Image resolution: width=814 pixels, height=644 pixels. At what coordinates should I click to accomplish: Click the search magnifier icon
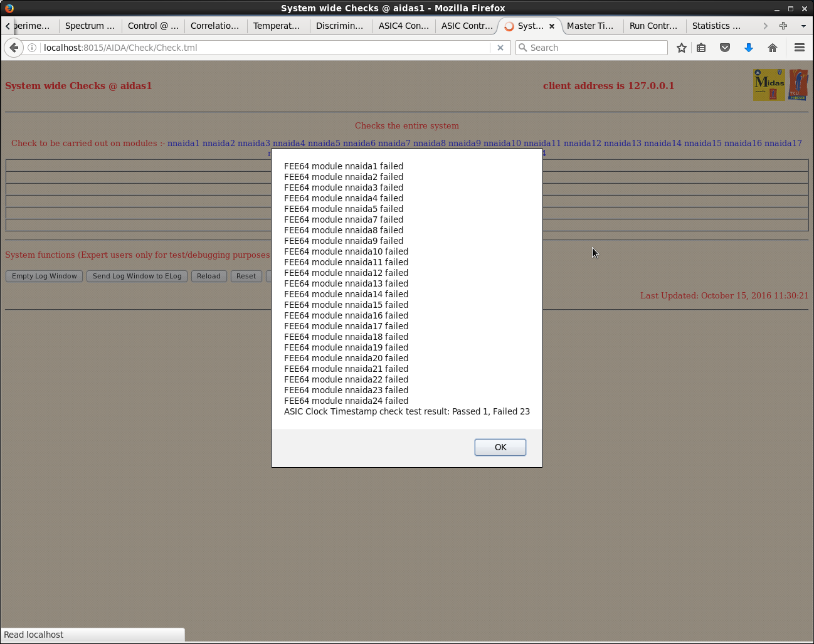tap(522, 48)
